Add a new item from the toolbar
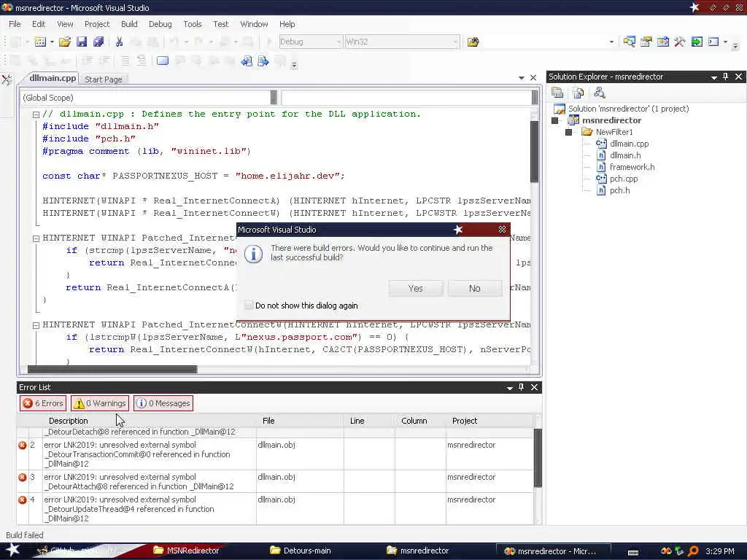The height and width of the screenshot is (560, 747). click(40, 42)
